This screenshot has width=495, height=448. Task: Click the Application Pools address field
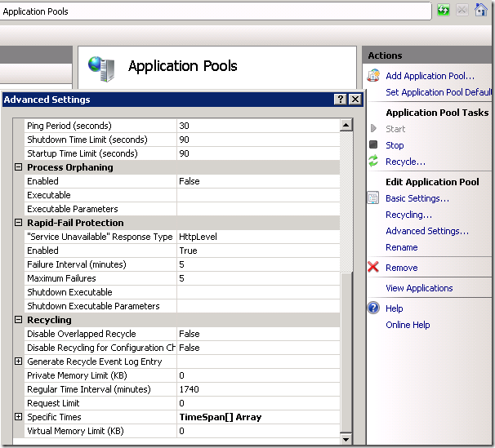pos(216,11)
